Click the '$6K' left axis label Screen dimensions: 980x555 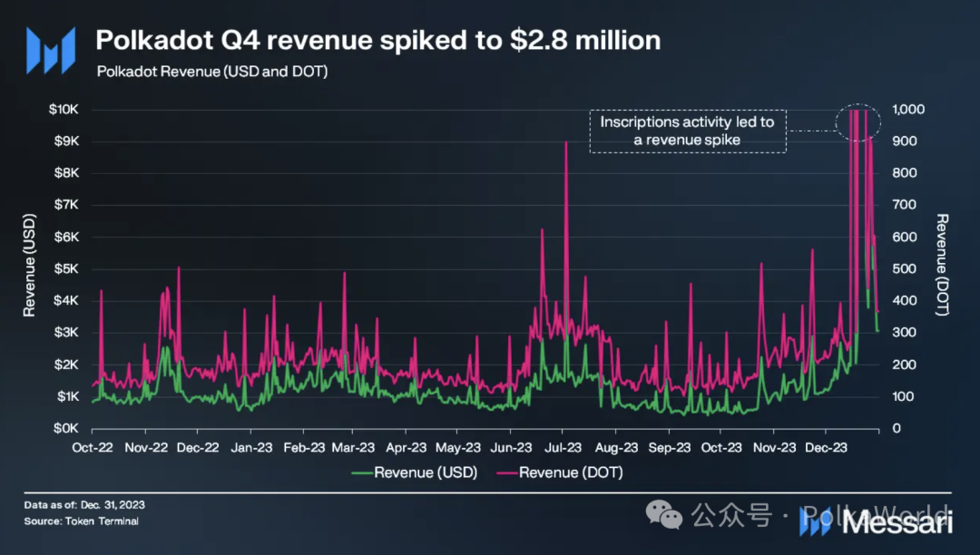coord(67,238)
